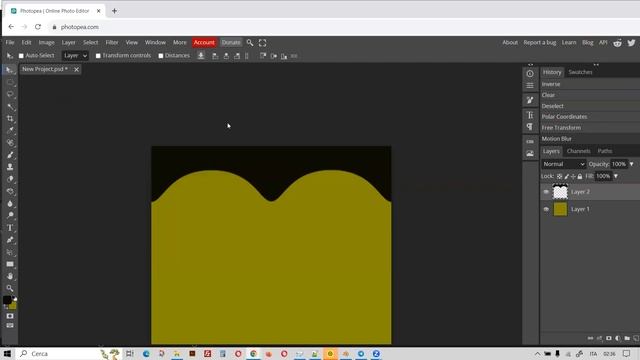This screenshot has width=640, height=360.
Task: Open the Info panel icon in sidebar
Action: tap(530, 74)
